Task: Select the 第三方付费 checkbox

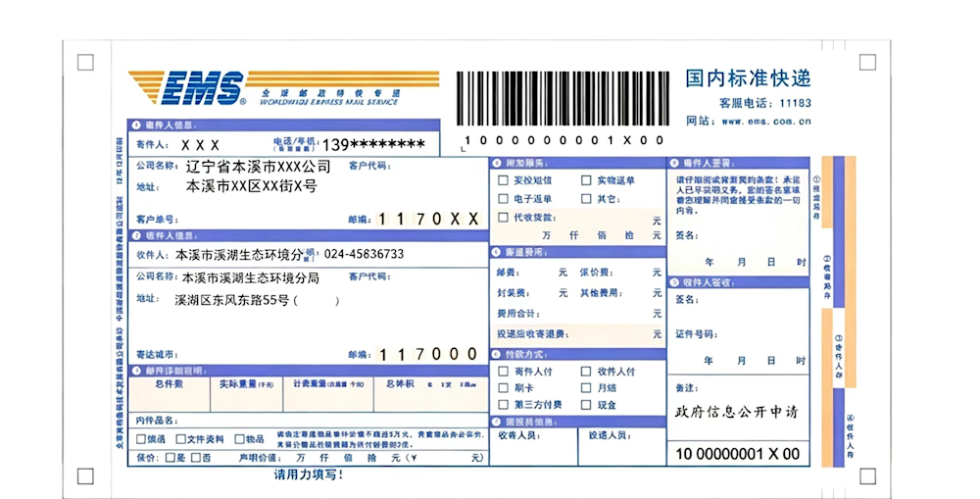Action: pyautogui.click(x=503, y=405)
